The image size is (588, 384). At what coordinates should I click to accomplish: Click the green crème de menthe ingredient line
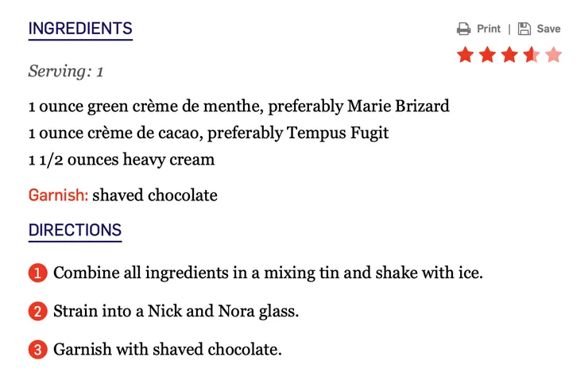[238, 106]
